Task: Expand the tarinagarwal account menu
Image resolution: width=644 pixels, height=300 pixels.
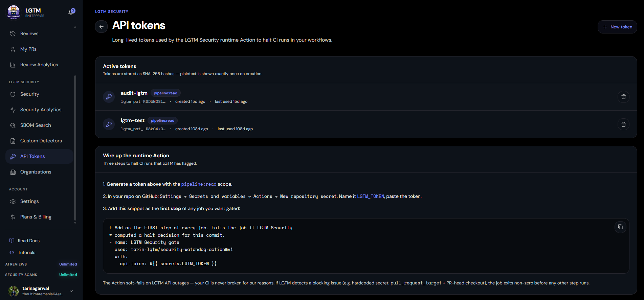Action: pos(71,291)
